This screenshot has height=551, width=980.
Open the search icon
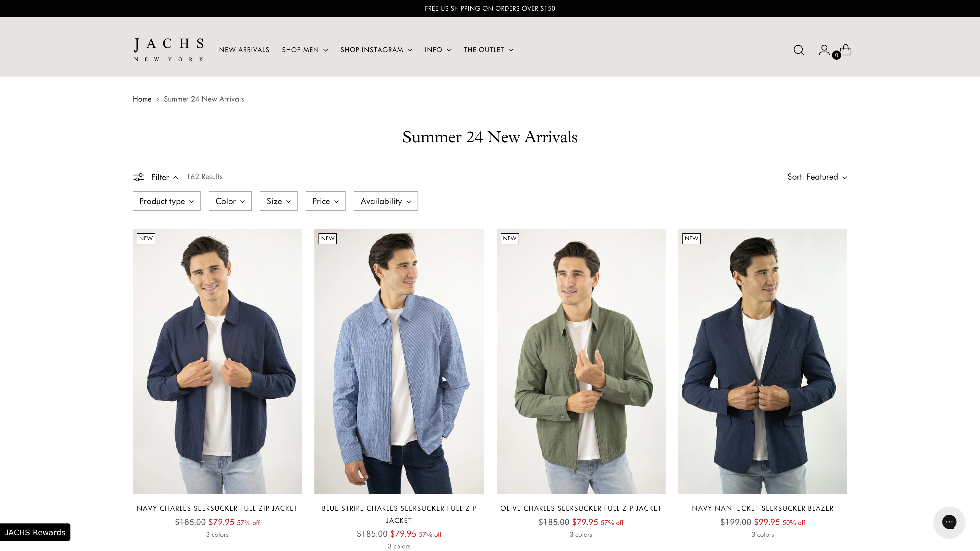coord(799,50)
